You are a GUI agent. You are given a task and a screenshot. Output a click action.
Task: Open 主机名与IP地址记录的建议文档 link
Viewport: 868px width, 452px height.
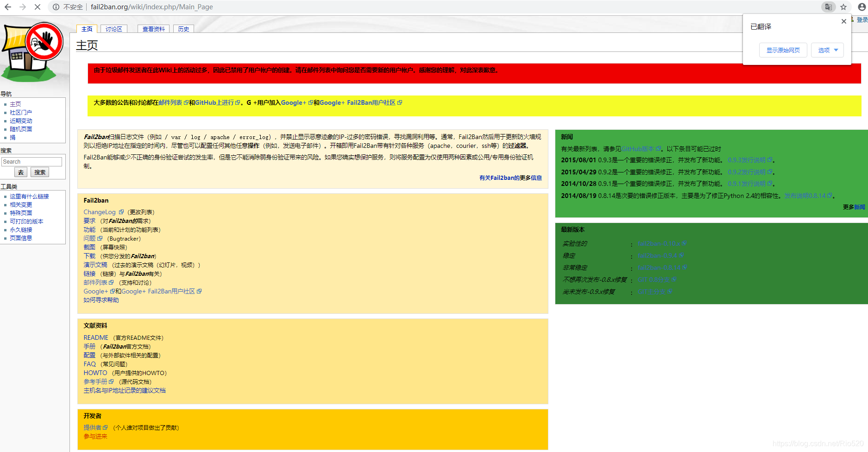pos(125,390)
